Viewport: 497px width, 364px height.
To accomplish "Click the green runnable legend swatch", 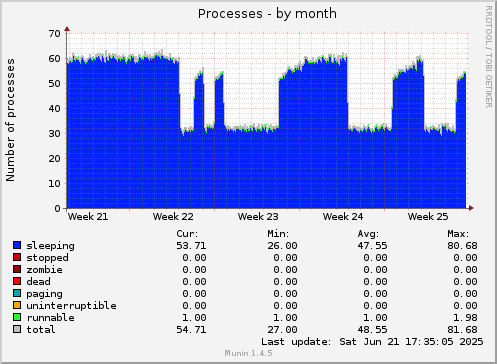I will (17, 317).
